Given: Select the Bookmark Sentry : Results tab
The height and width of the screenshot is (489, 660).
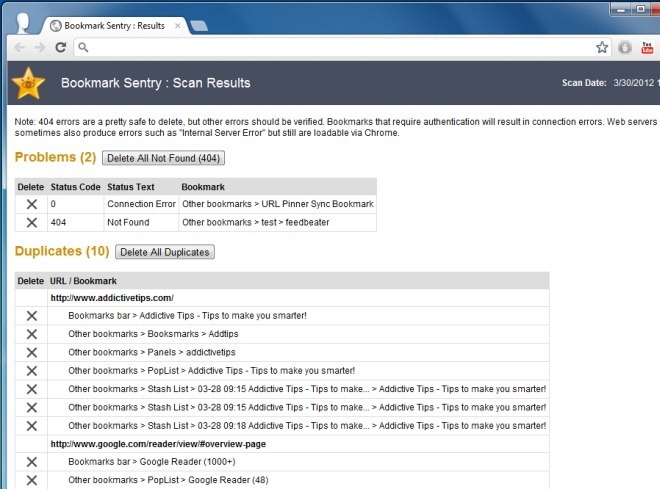Looking at the screenshot, I should pyautogui.click(x=114, y=26).
